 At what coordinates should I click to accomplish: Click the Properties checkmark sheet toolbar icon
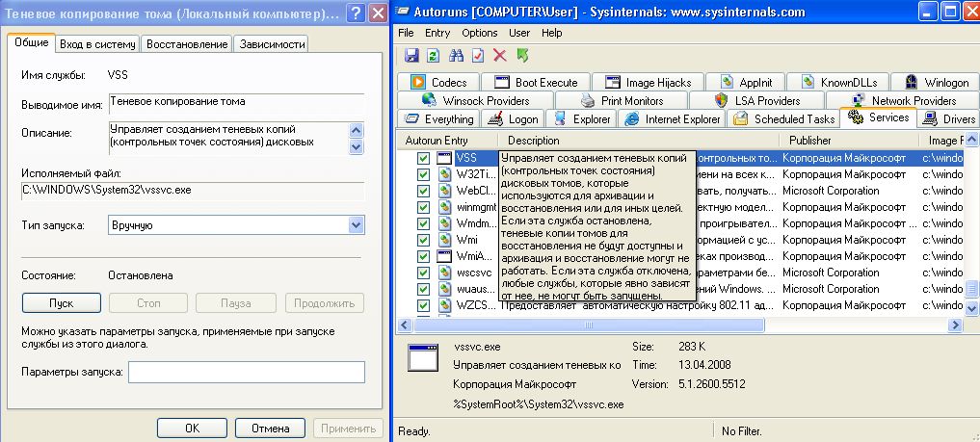pos(478,56)
